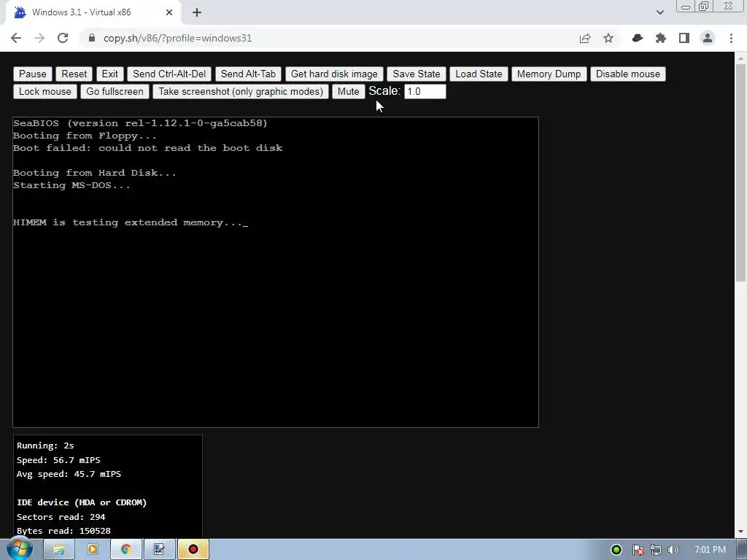Click the red-dot recorder taskbar icon
The height and width of the screenshot is (560, 747).
(193, 550)
